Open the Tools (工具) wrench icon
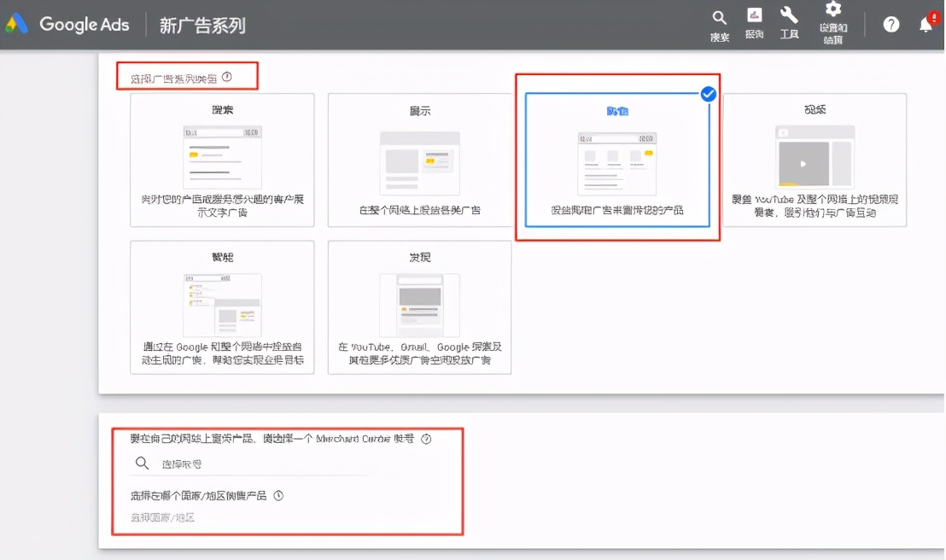 click(x=788, y=19)
